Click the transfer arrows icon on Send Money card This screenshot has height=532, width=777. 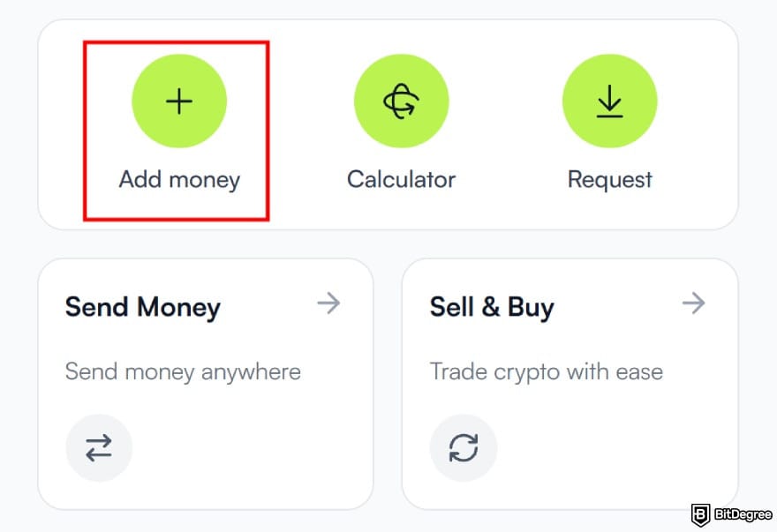99,447
